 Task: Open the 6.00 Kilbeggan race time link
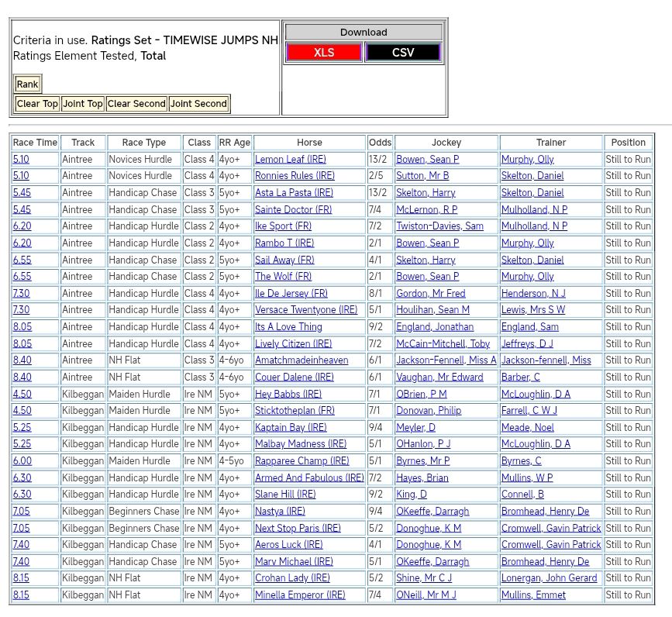[22, 461]
